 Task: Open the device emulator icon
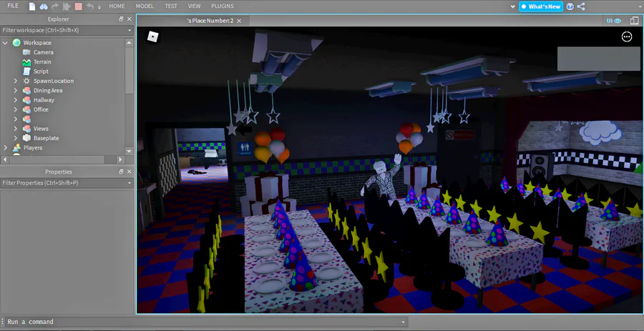635,21
